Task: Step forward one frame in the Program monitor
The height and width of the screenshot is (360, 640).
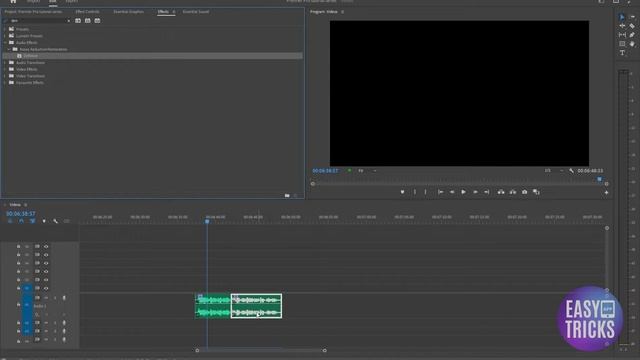Action: [475, 192]
